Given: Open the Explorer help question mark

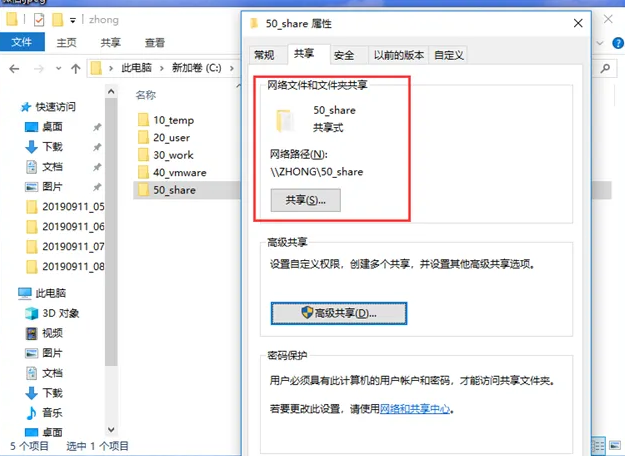Looking at the screenshot, I should click(618, 43).
